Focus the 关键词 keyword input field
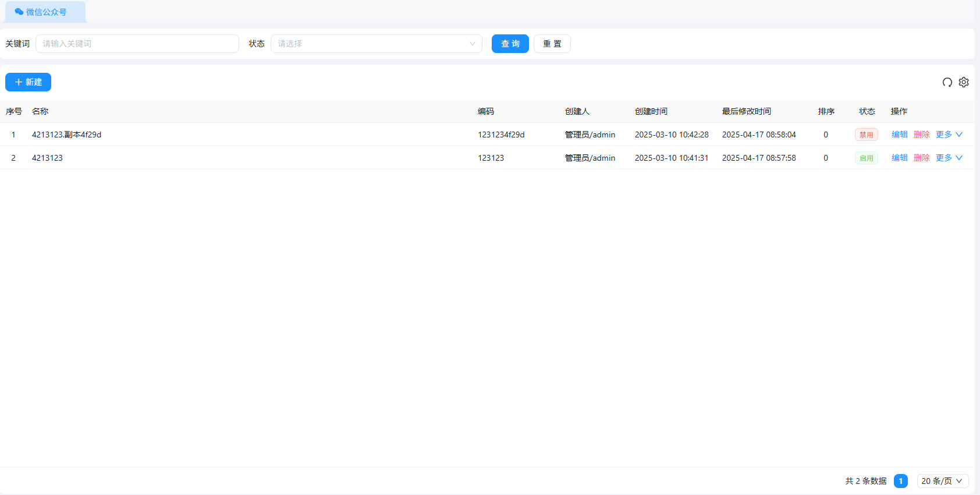980x495 pixels. pos(137,44)
